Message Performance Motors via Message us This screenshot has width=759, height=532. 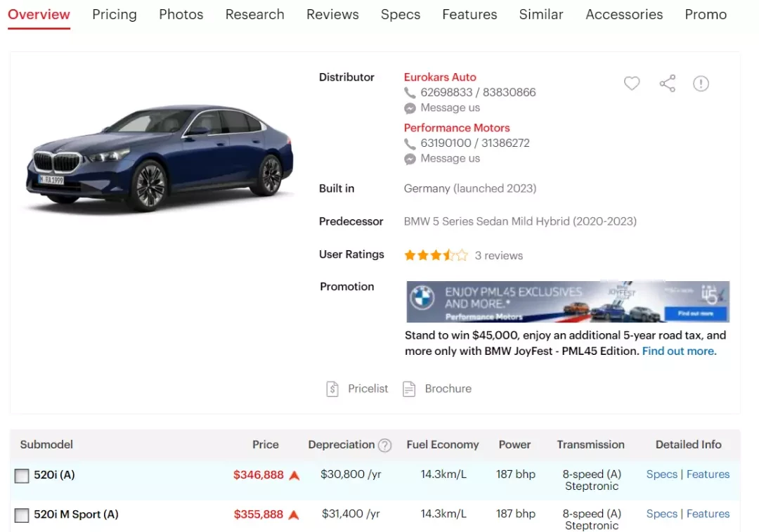point(450,158)
